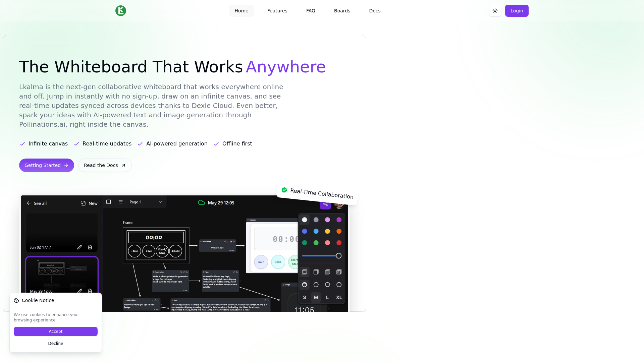Pick the grey color swatch

pyautogui.click(x=316, y=220)
